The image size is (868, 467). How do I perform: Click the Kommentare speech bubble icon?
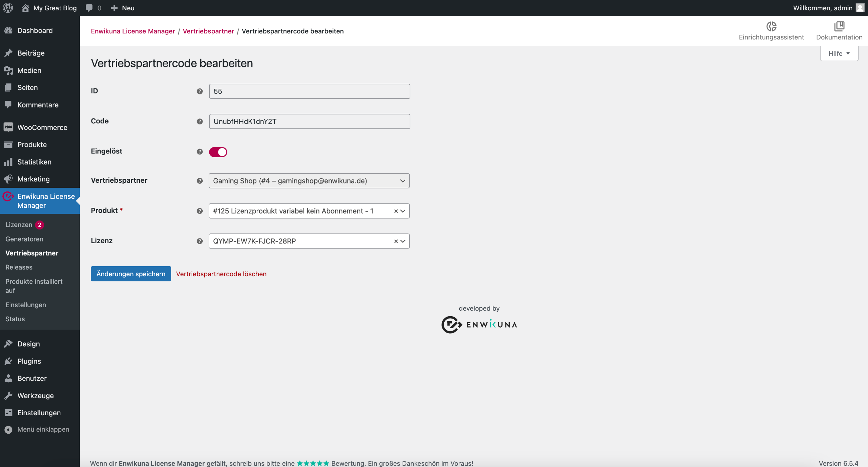(8, 105)
